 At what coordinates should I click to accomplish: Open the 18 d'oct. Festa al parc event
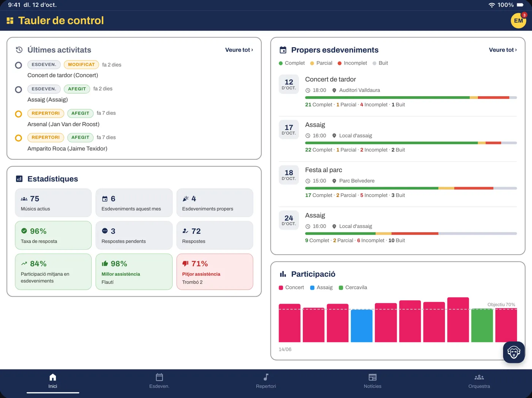pos(398,182)
